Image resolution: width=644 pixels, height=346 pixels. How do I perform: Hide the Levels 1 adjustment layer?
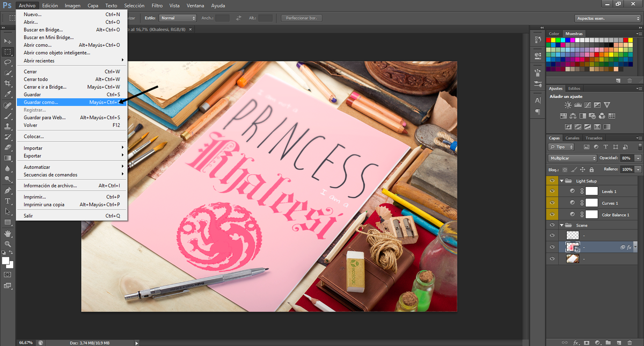(552, 191)
